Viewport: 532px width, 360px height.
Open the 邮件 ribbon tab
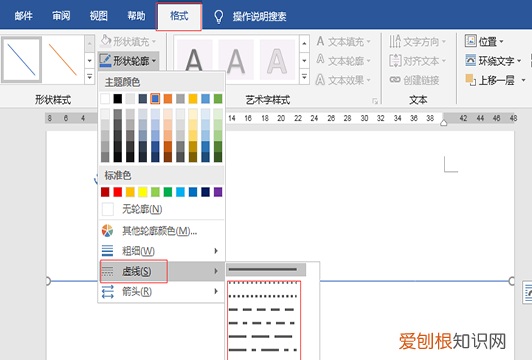tap(23, 16)
